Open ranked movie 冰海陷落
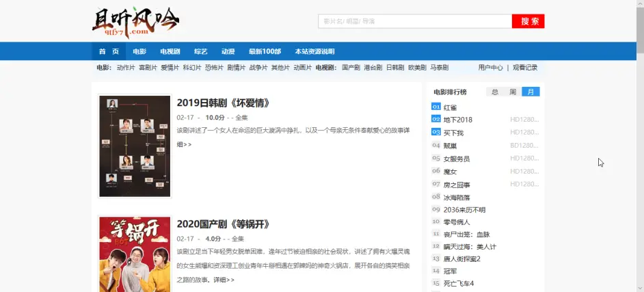 (457, 198)
